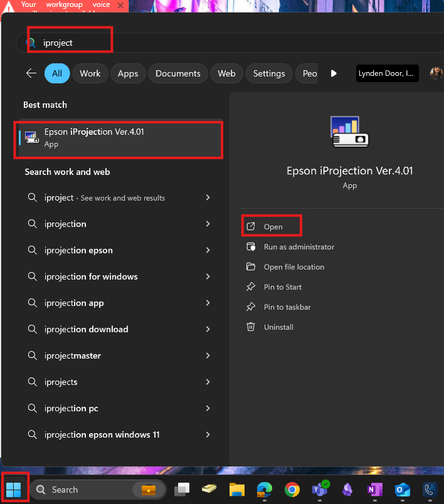Expand the 'iprojection' suggestion chevron

click(208, 224)
